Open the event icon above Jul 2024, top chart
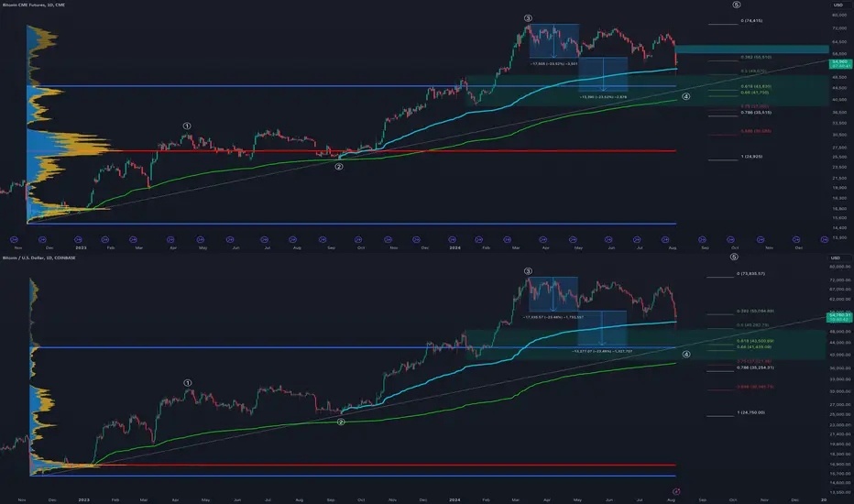Viewport: 854px width, 504px height. point(637,239)
